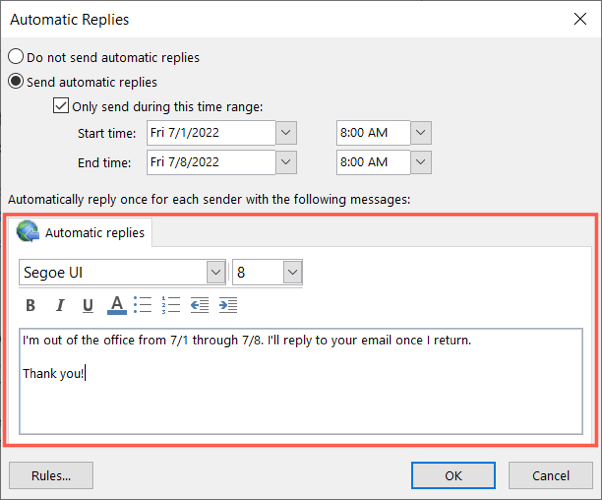The image size is (602, 500).
Task: Apply bulleted list formatting
Action: [x=143, y=305]
